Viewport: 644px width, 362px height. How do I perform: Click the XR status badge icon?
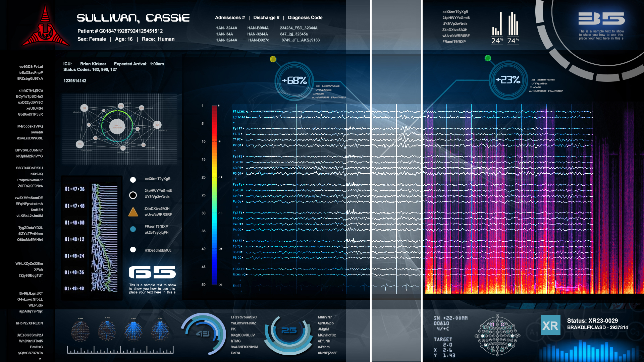550,325
